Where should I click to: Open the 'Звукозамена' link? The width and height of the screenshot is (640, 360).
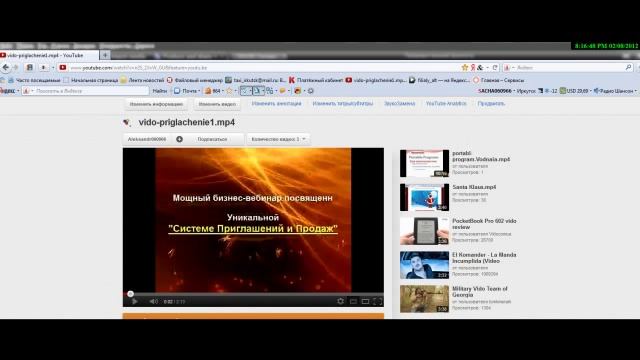[x=400, y=104]
